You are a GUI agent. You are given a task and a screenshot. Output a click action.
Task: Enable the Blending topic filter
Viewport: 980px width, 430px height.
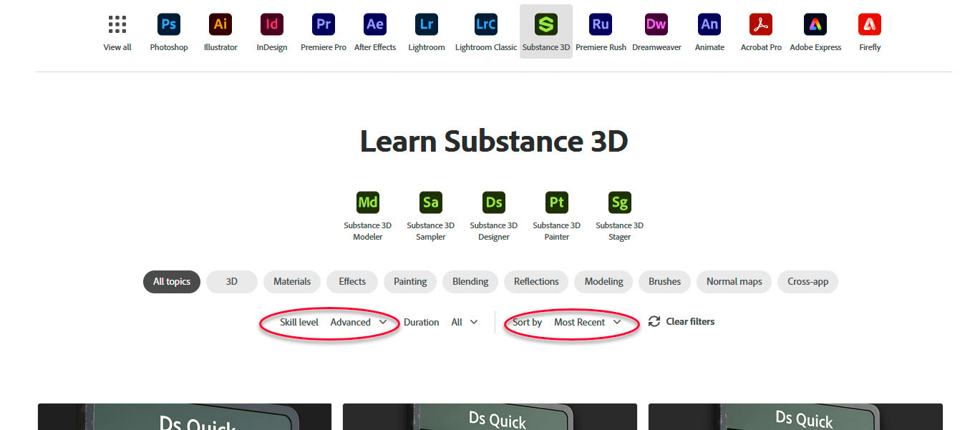tap(470, 281)
